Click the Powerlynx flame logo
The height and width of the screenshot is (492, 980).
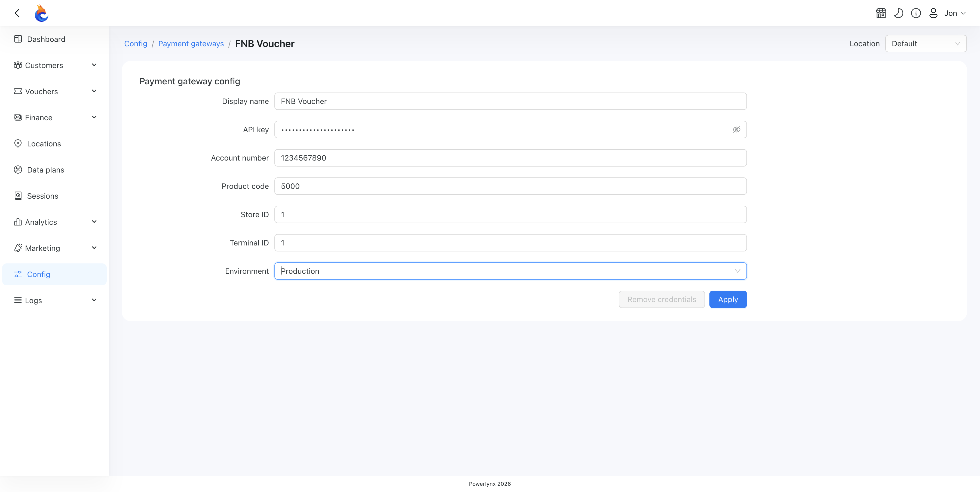pyautogui.click(x=41, y=13)
